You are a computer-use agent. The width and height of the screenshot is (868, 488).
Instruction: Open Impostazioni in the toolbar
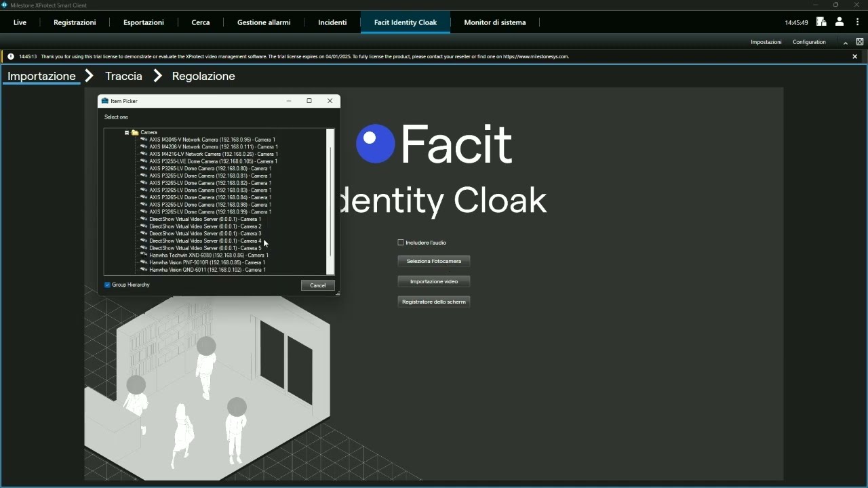(766, 42)
